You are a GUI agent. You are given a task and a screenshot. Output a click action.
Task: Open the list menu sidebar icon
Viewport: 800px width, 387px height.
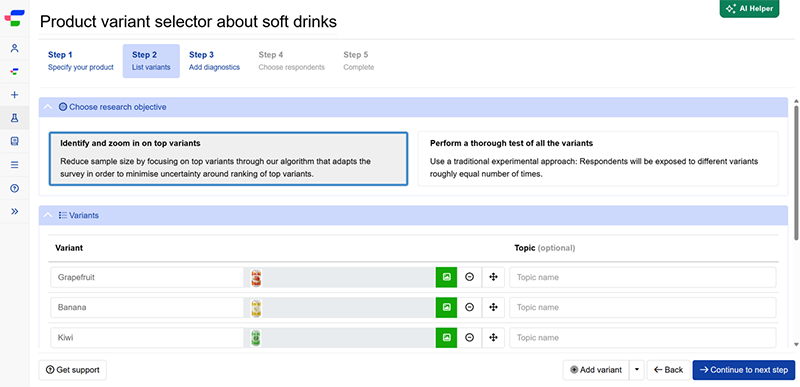tap(14, 165)
